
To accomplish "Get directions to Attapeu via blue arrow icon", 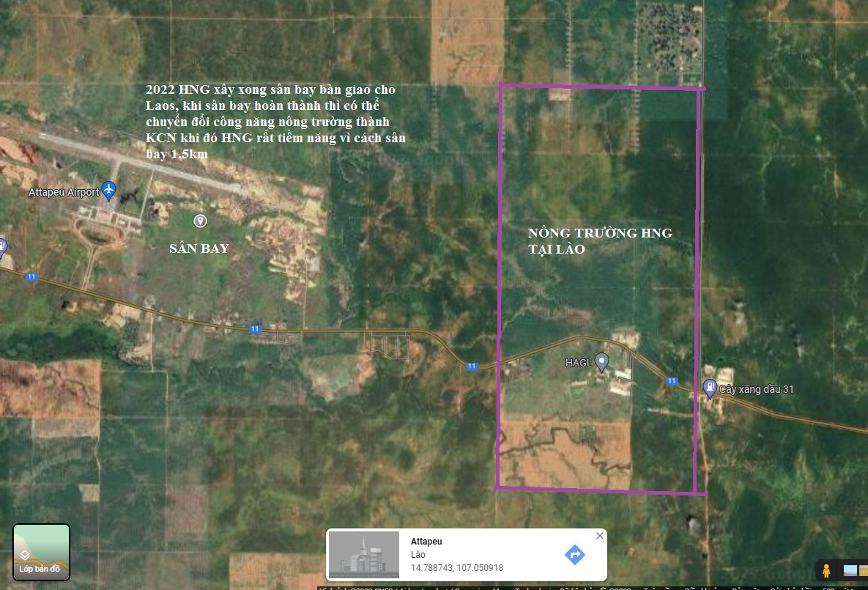I will [x=574, y=554].
